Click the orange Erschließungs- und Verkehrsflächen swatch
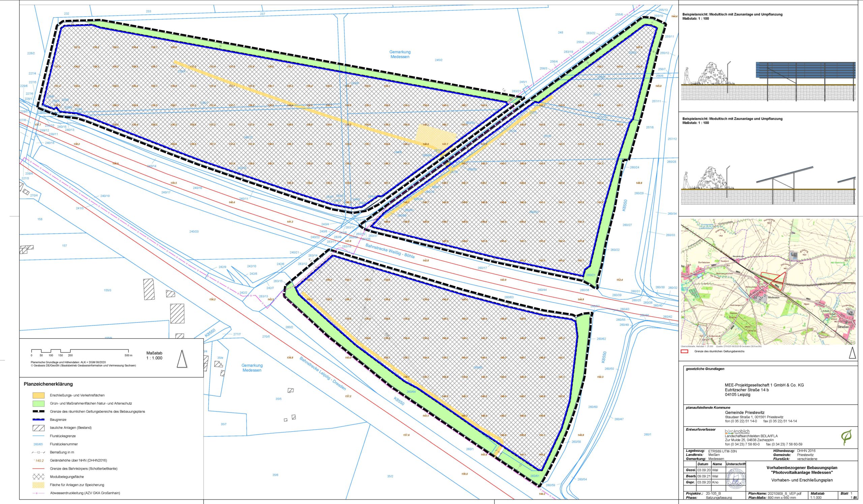This screenshot has height=504, width=863. click(x=39, y=395)
